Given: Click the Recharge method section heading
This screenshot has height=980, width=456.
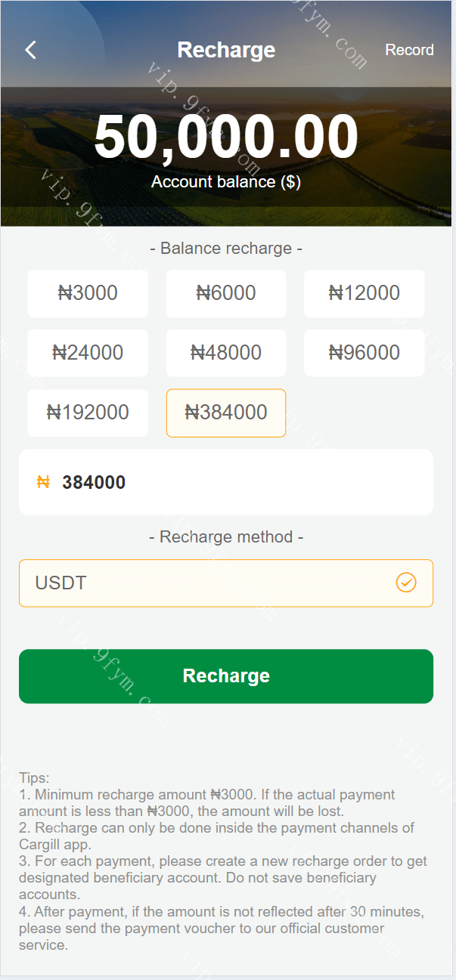Looking at the screenshot, I should tap(226, 537).
